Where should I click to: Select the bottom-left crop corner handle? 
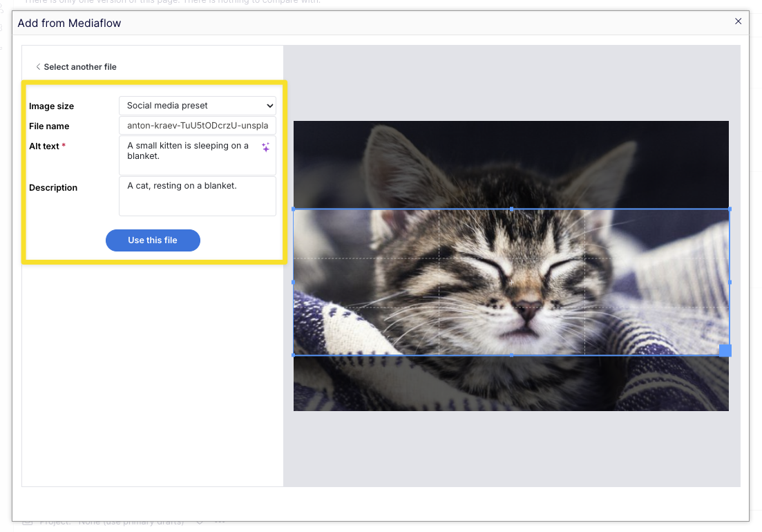(x=293, y=355)
